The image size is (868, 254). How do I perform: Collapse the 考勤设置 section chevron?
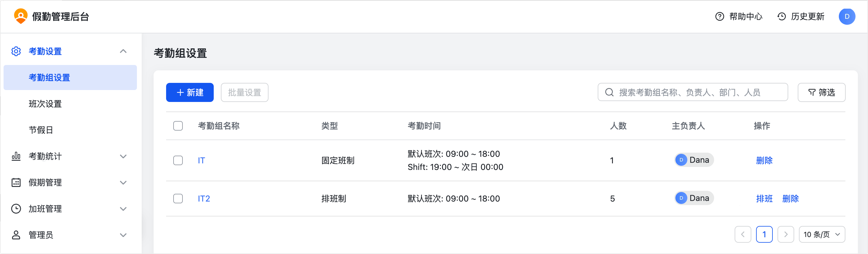click(x=123, y=51)
